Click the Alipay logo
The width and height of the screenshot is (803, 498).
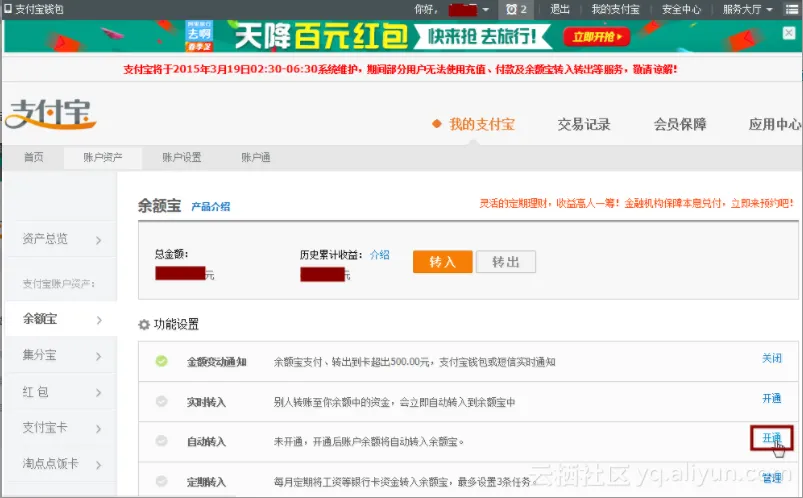point(52,116)
